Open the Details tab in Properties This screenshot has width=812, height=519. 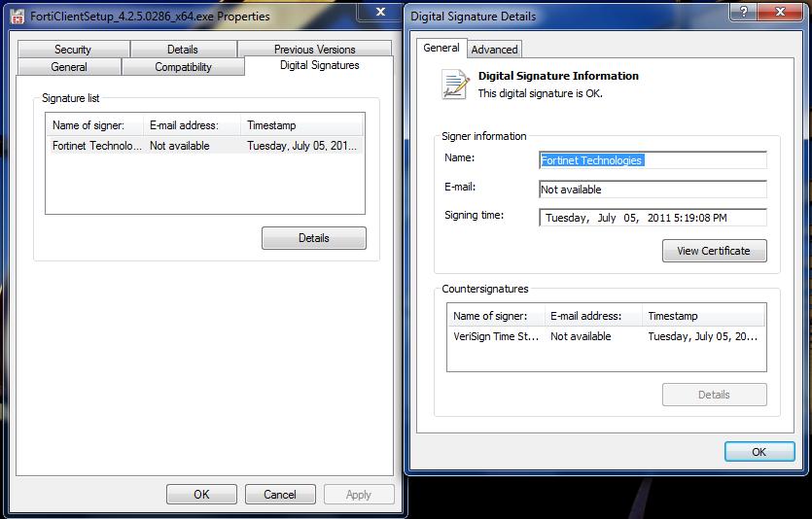click(183, 50)
